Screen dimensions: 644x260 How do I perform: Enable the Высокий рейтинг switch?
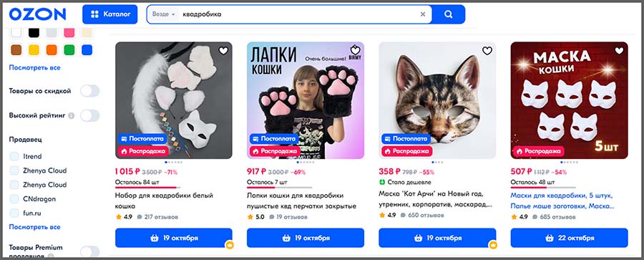pyautogui.click(x=90, y=115)
